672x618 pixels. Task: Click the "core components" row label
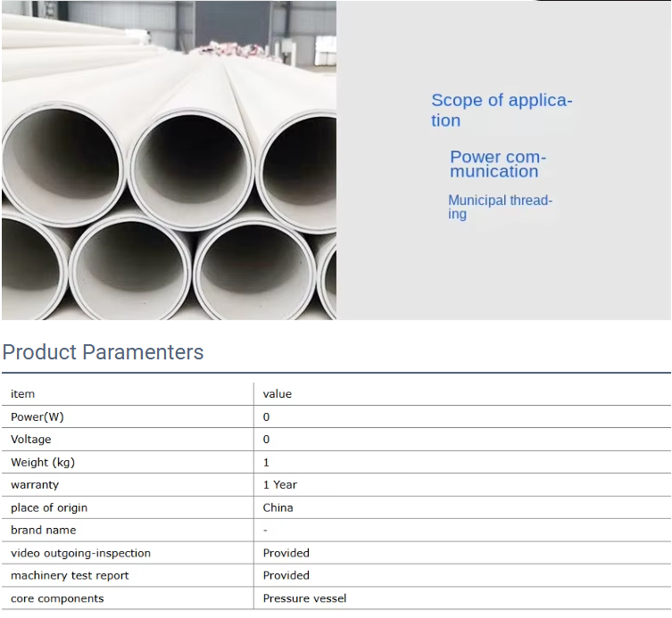[x=57, y=598]
